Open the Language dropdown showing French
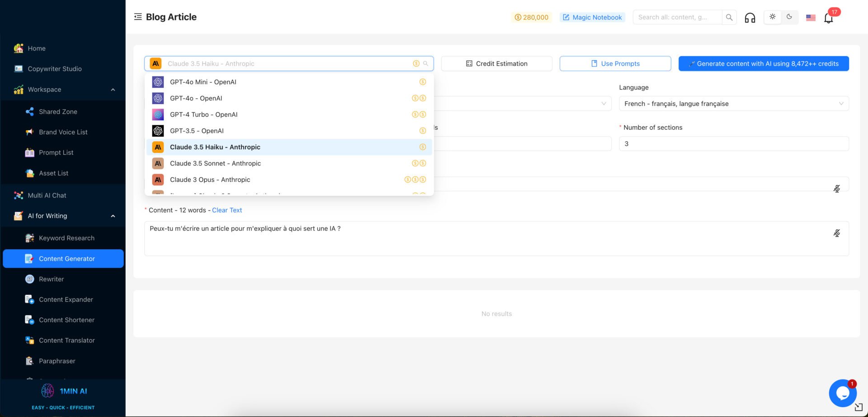The height and width of the screenshot is (417, 868). pyautogui.click(x=734, y=104)
